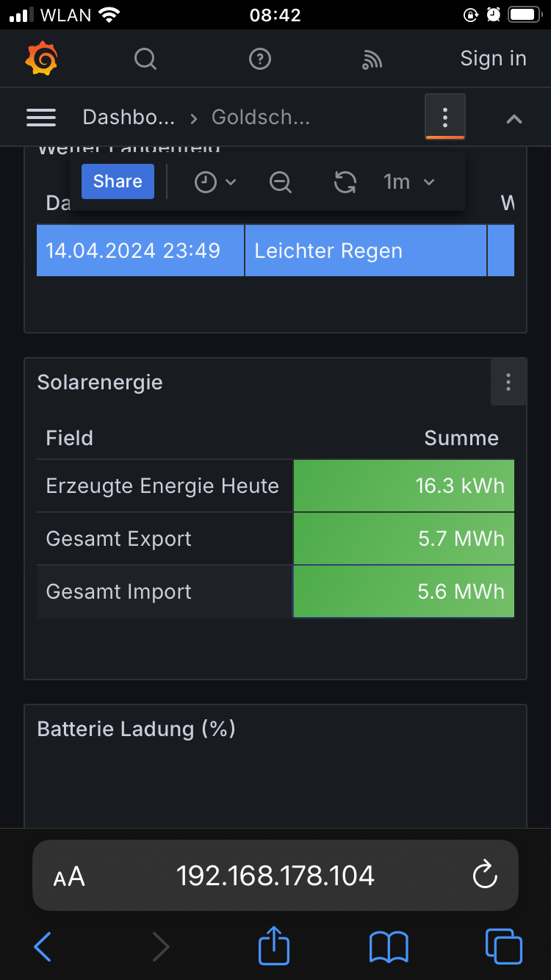
Task: Open the help question mark icon
Action: coord(260,59)
